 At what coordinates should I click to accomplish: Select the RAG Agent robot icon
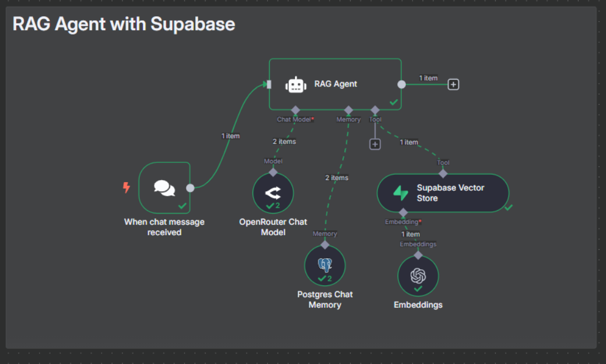[x=295, y=85]
